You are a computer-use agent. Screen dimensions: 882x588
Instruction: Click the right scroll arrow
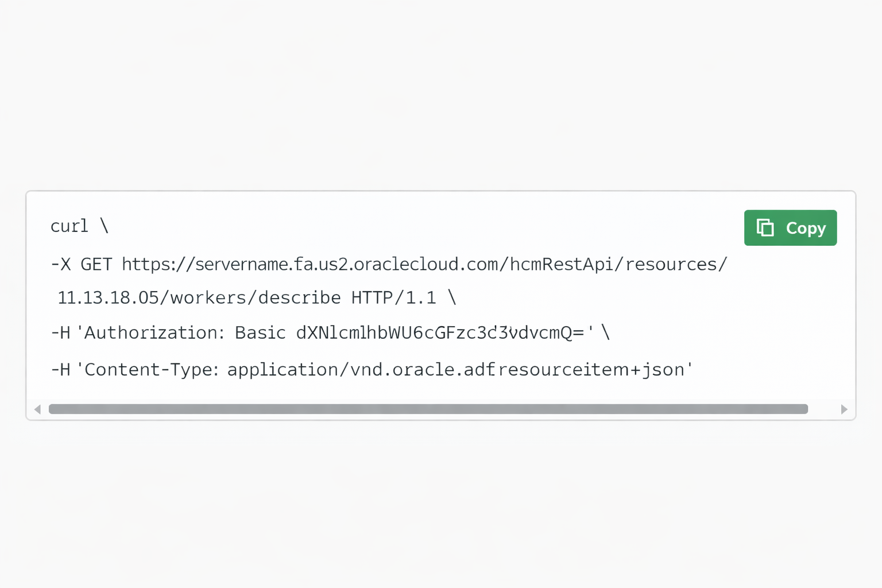click(x=844, y=409)
